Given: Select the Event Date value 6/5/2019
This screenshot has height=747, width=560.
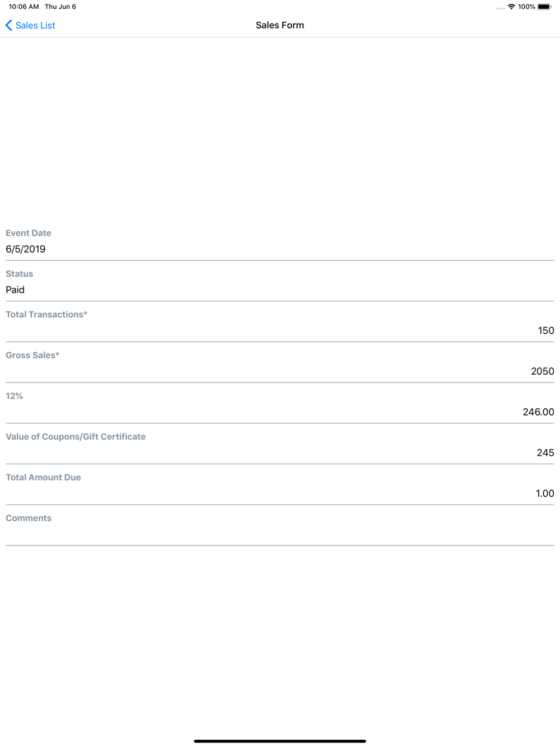Looking at the screenshot, I should tap(26, 249).
